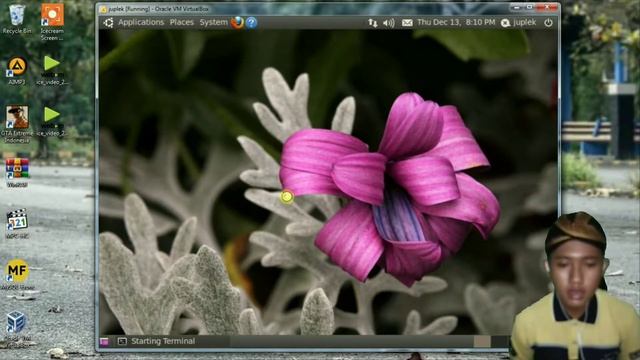The width and height of the screenshot is (640, 360).
Task: Launch Firefox from the top panel
Action: (x=237, y=22)
